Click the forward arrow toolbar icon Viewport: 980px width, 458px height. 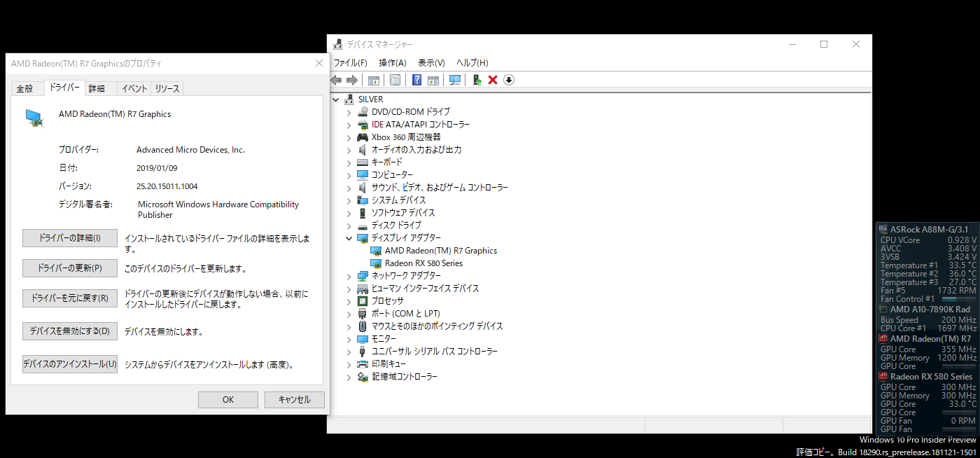click(x=352, y=80)
